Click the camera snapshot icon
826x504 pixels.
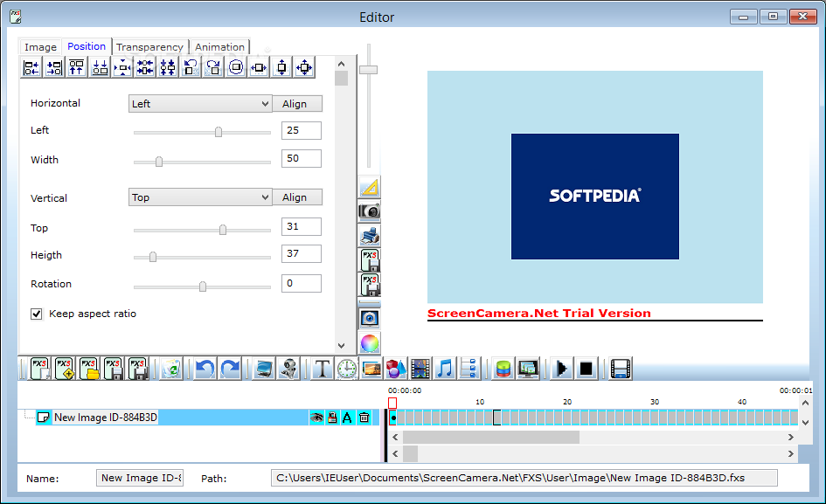369,211
